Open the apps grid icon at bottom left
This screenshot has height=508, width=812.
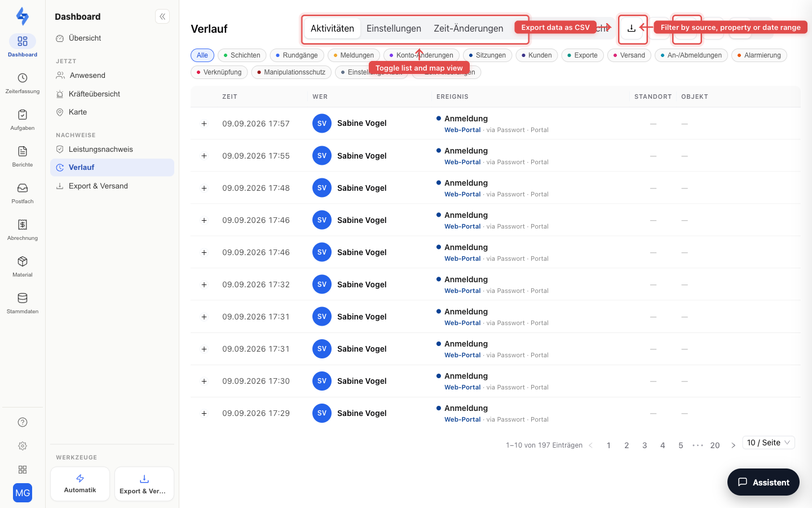point(23,470)
